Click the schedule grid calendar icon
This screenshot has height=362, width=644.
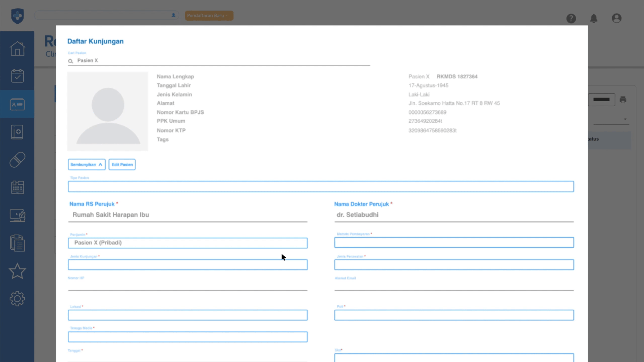tap(17, 187)
